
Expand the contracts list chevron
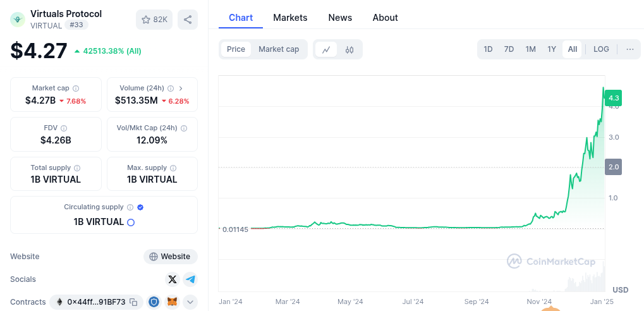[190, 302]
